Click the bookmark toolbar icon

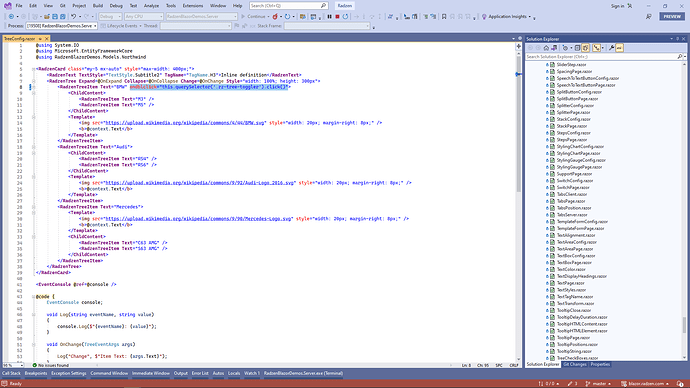[444, 16]
